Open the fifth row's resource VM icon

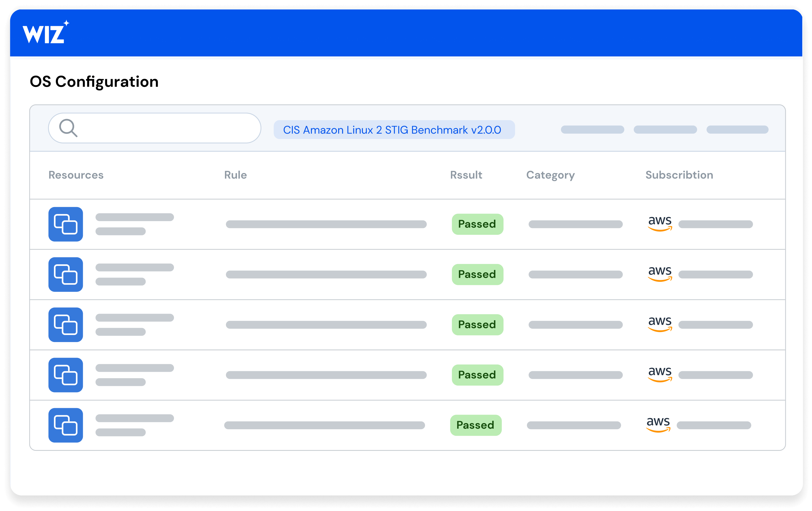tap(66, 425)
